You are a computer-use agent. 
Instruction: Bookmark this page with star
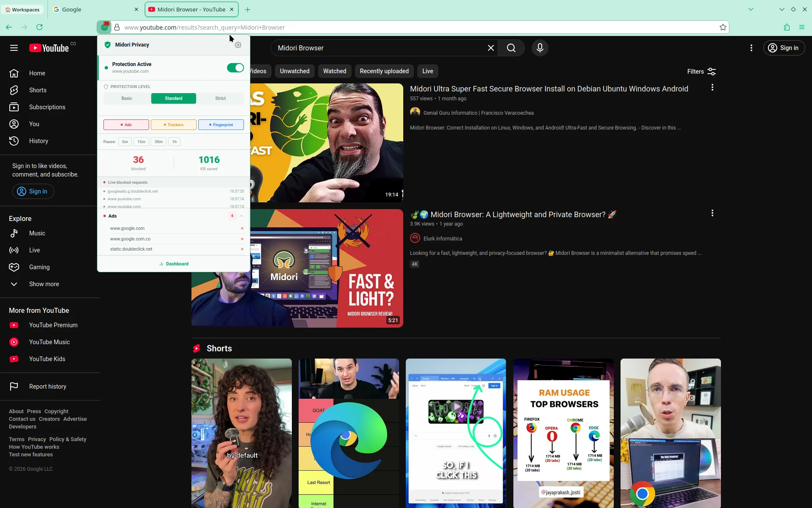(723, 27)
